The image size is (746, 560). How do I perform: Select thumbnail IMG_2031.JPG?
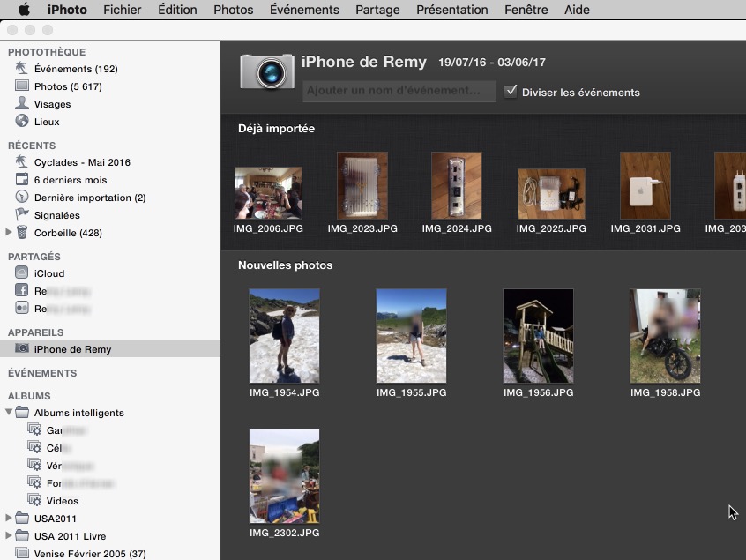pyautogui.click(x=645, y=185)
